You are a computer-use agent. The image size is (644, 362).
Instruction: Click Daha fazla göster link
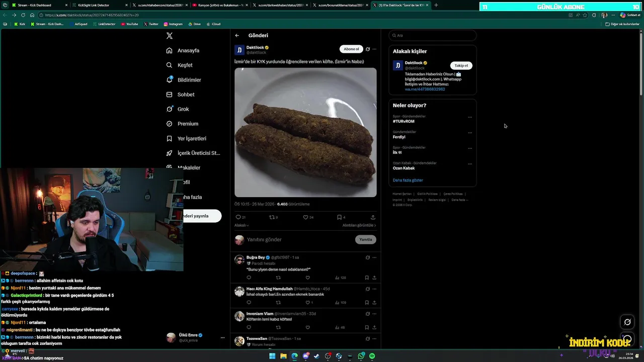pos(408,180)
